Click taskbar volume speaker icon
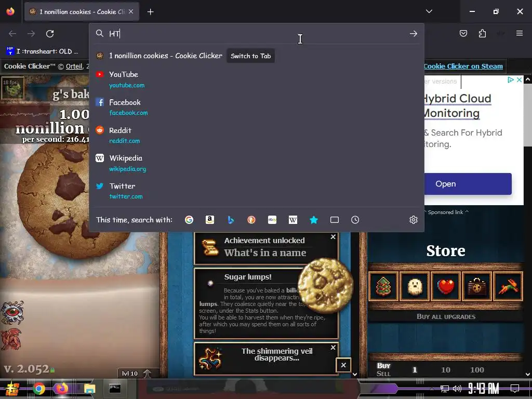Image resolution: width=532 pixels, height=399 pixels. point(457,389)
